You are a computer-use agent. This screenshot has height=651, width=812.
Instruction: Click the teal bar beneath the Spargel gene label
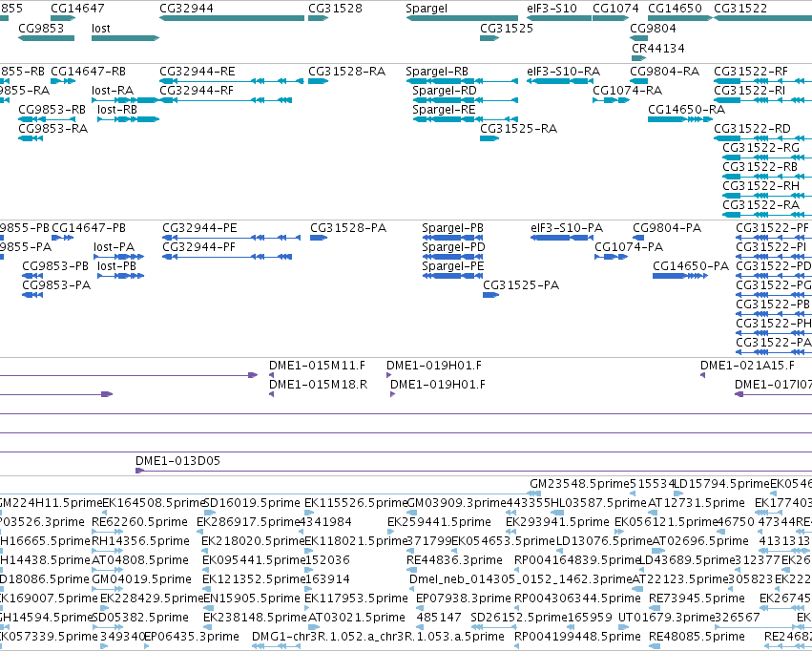point(462,18)
